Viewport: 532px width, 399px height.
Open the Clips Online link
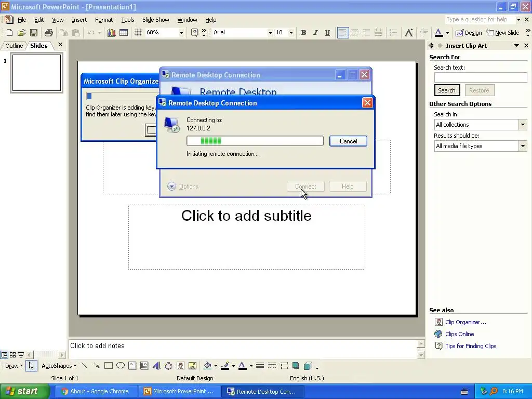point(459,334)
